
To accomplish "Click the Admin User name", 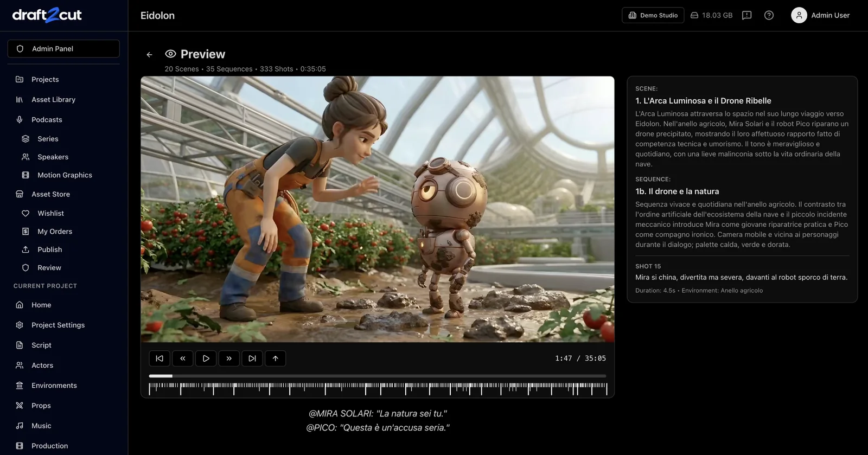I will pyautogui.click(x=831, y=15).
